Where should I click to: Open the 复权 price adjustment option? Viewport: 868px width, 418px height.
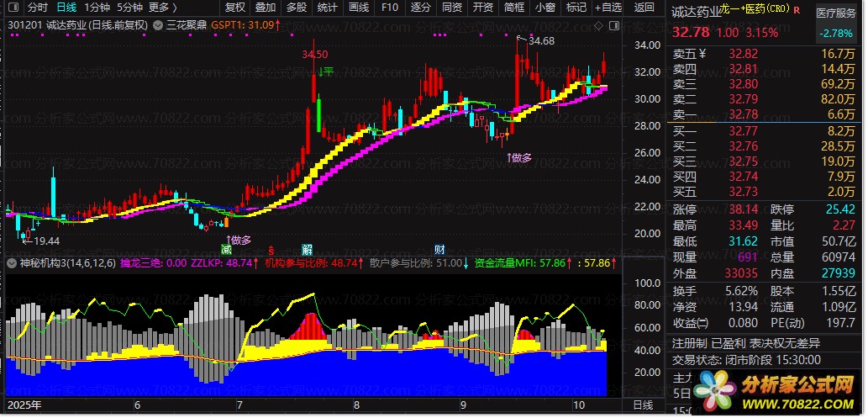(x=235, y=8)
